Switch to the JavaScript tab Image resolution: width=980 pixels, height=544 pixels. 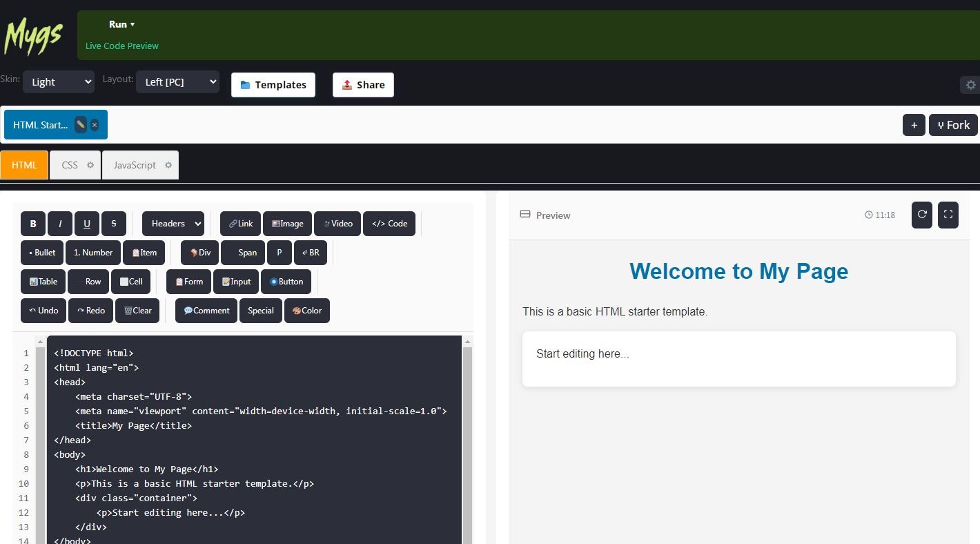pyautogui.click(x=135, y=165)
